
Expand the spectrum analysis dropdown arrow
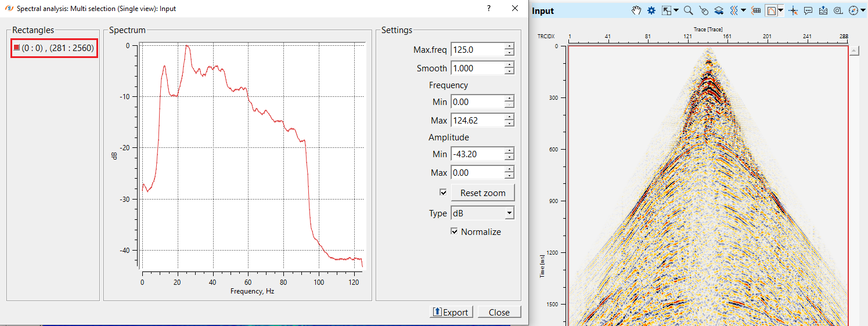coord(781,10)
